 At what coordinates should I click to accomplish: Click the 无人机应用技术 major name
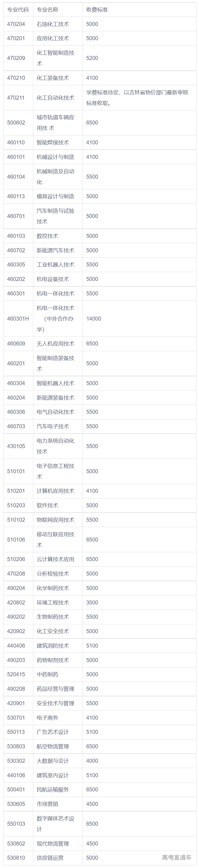click(55, 344)
